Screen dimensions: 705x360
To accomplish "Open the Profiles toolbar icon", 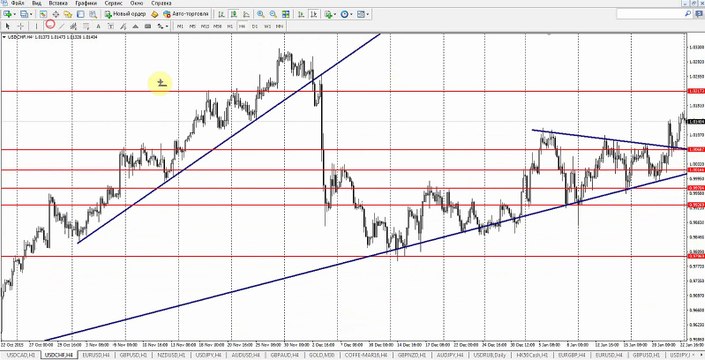I will click(23, 14).
